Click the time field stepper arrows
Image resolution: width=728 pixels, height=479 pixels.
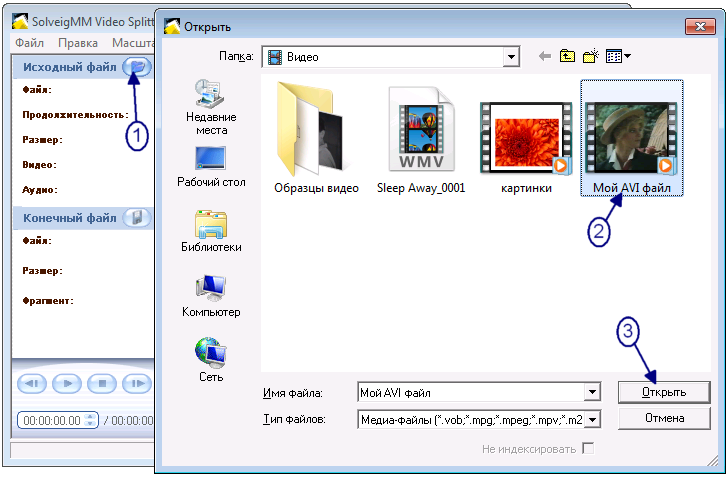click(91, 421)
